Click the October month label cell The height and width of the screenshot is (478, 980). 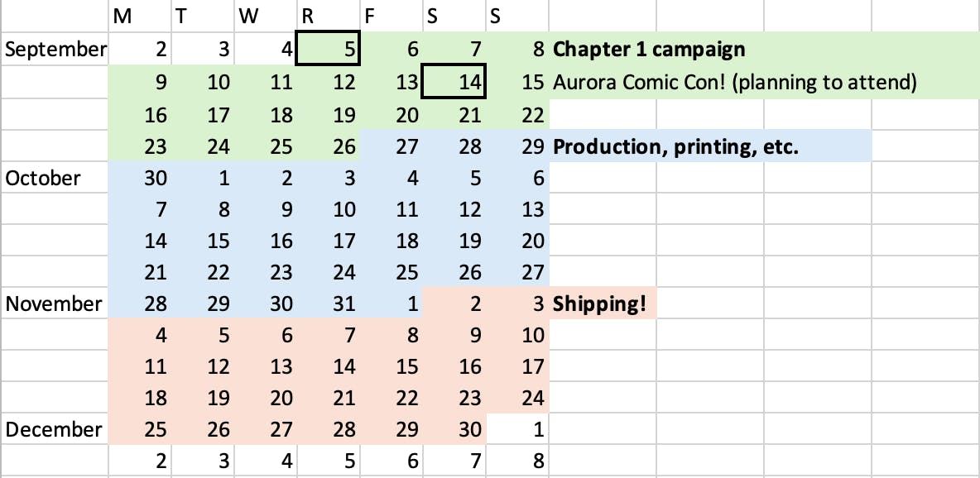click(x=44, y=179)
